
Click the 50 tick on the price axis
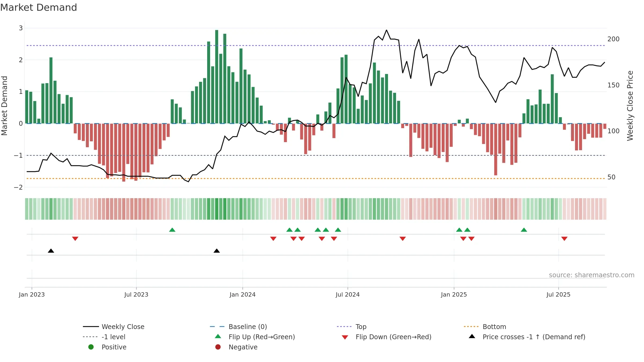point(612,177)
